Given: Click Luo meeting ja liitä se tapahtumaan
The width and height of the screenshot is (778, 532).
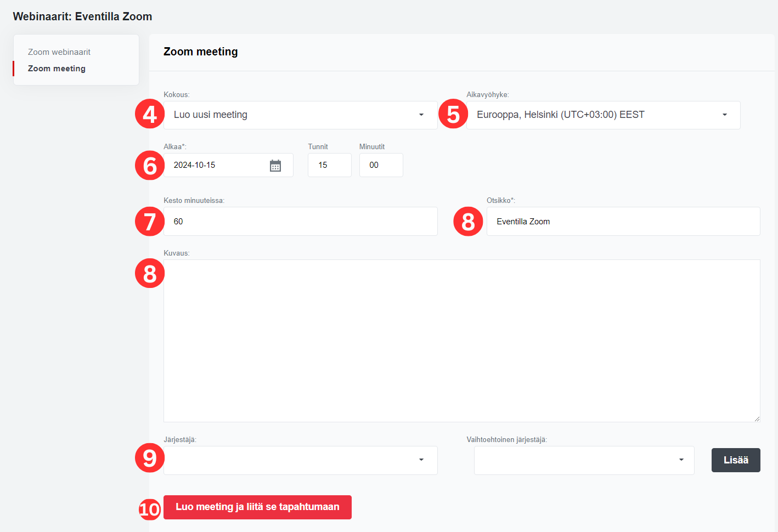Looking at the screenshot, I should pyautogui.click(x=257, y=507).
